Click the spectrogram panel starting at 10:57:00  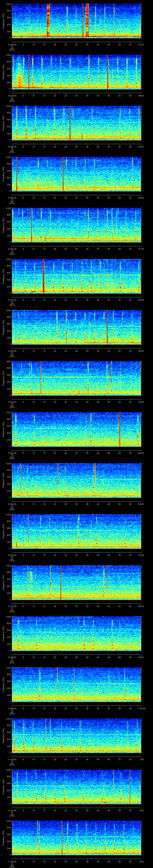pyautogui.click(x=77, y=583)
